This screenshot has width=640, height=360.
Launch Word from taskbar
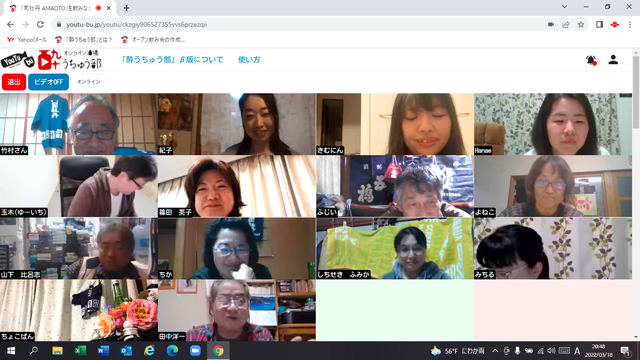pyautogui.click(x=103, y=351)
